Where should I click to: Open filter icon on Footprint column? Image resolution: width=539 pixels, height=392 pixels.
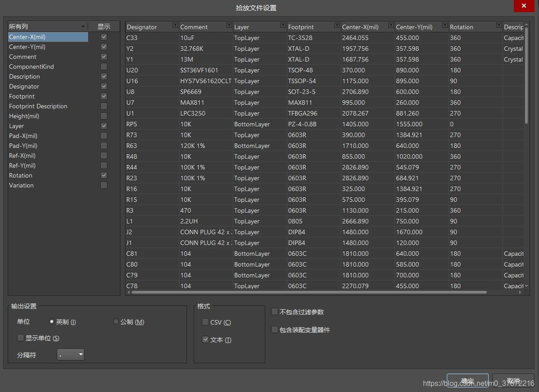point(337,26)
